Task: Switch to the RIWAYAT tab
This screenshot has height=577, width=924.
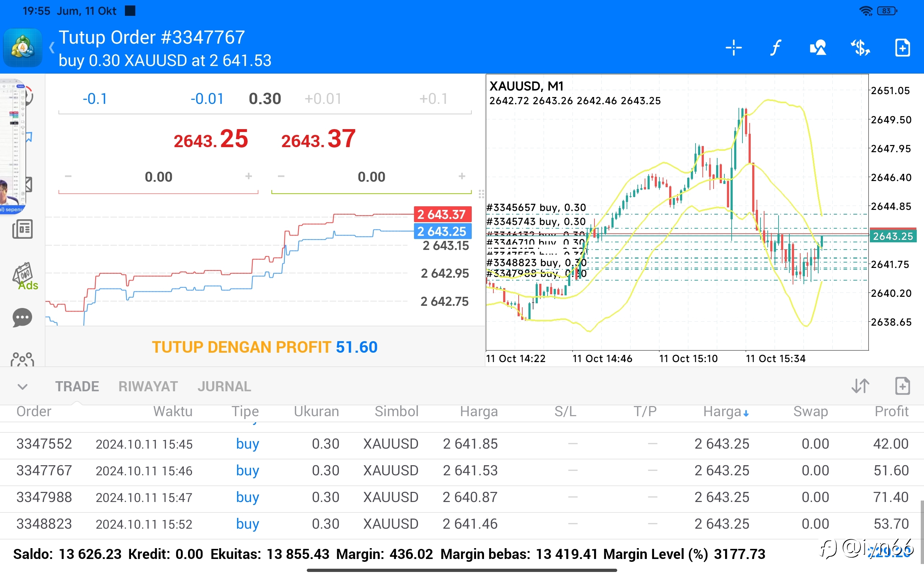Action: 148,387
